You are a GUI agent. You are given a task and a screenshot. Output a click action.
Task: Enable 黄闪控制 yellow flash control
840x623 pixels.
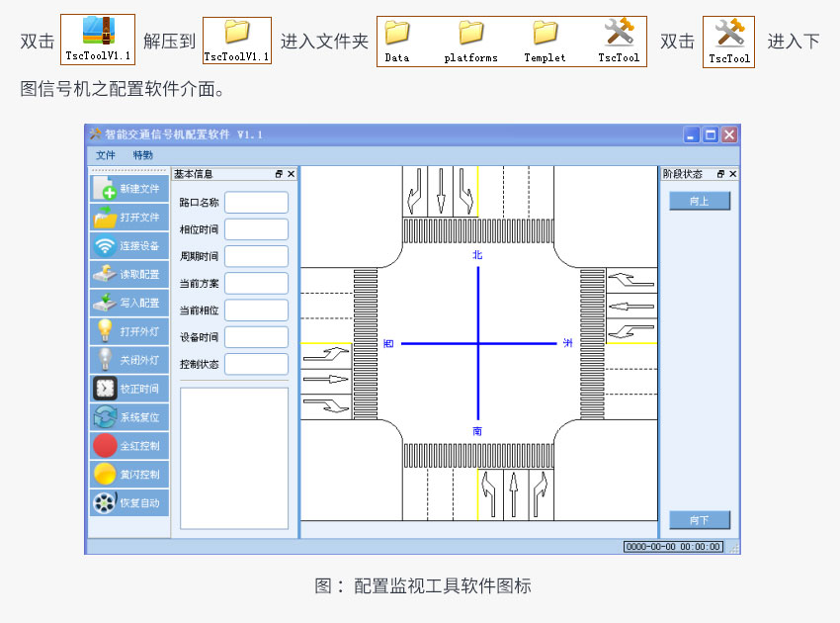(x=129, y=475)
